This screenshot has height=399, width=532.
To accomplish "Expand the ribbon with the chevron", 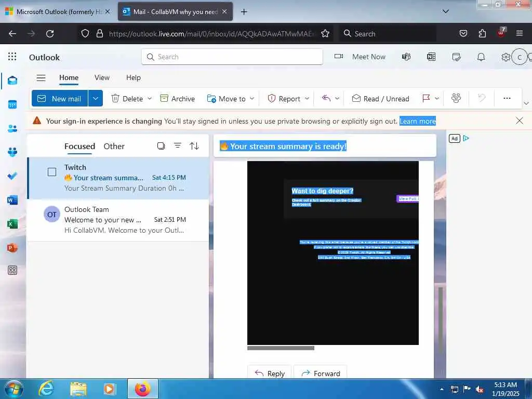I will 526,103.
